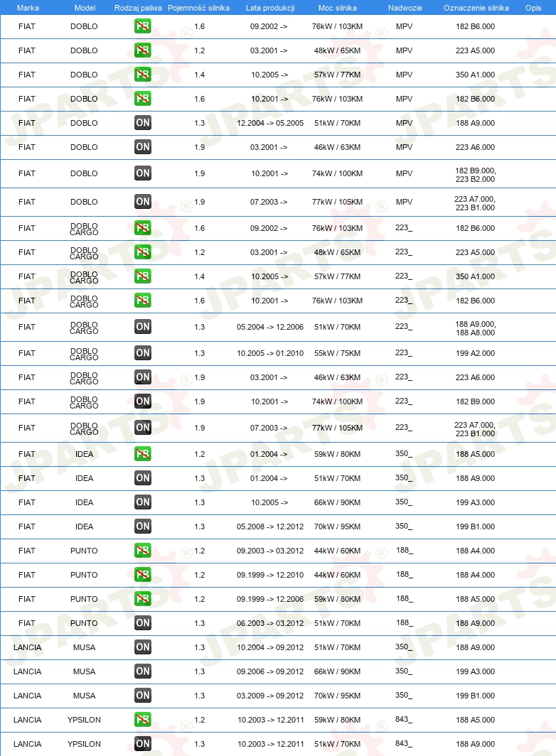Click the Rodzaj paliwa column header
This screenshot has height=756, width=556.
pos(138,8)
